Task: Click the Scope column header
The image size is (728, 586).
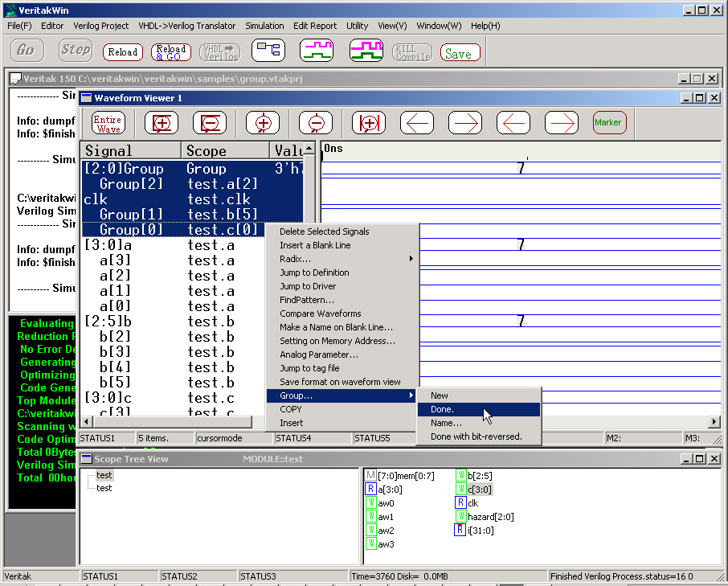Action: click(225, 150)
